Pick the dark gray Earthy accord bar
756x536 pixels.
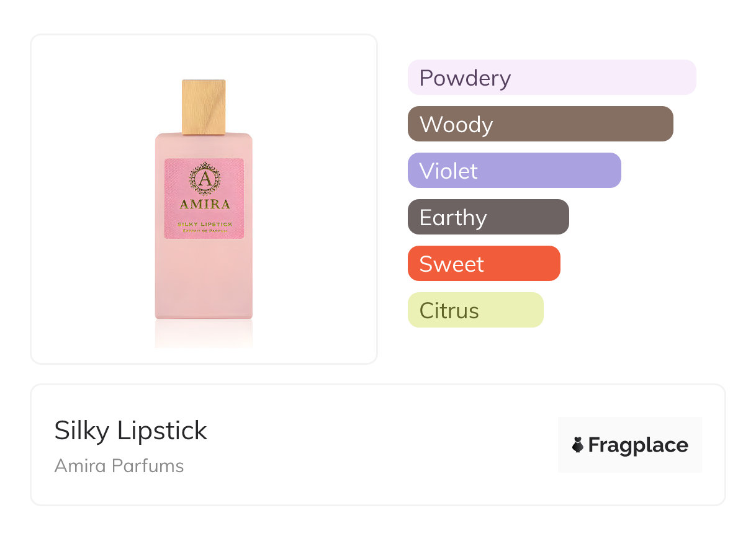tap(488, 217)
